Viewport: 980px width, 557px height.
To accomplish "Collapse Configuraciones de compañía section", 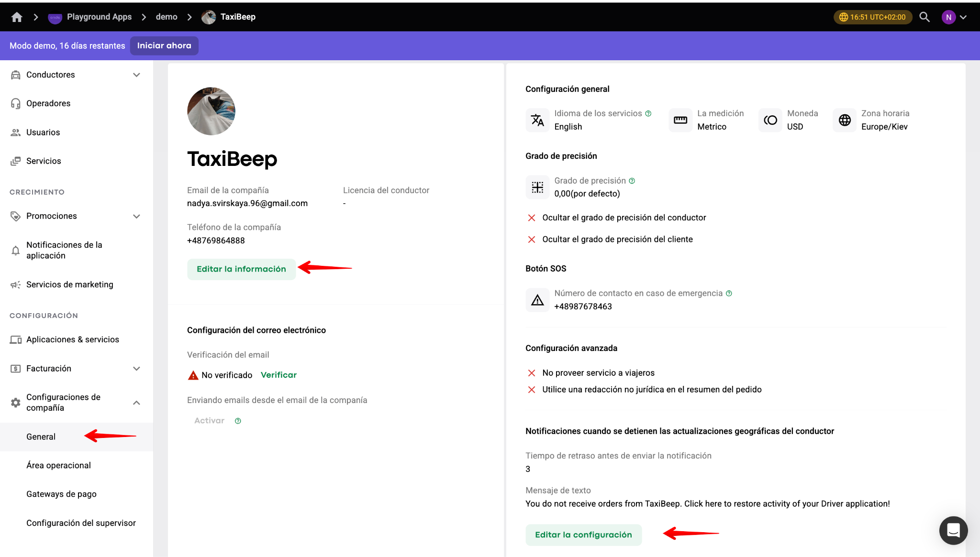I will coord(136,403).
